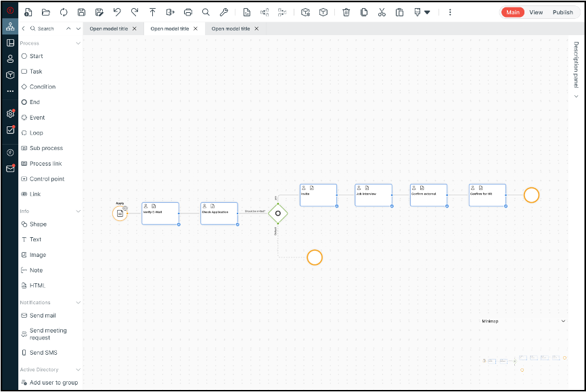586x392 pixels.
Task: Click the Undo arrow icon
Action: (117, 12)
